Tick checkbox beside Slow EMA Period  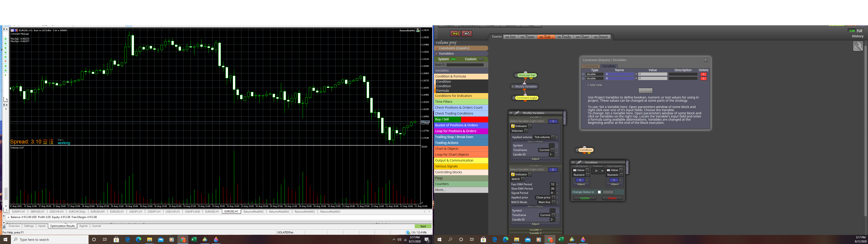pyautogui.click(x=557, y=189)
